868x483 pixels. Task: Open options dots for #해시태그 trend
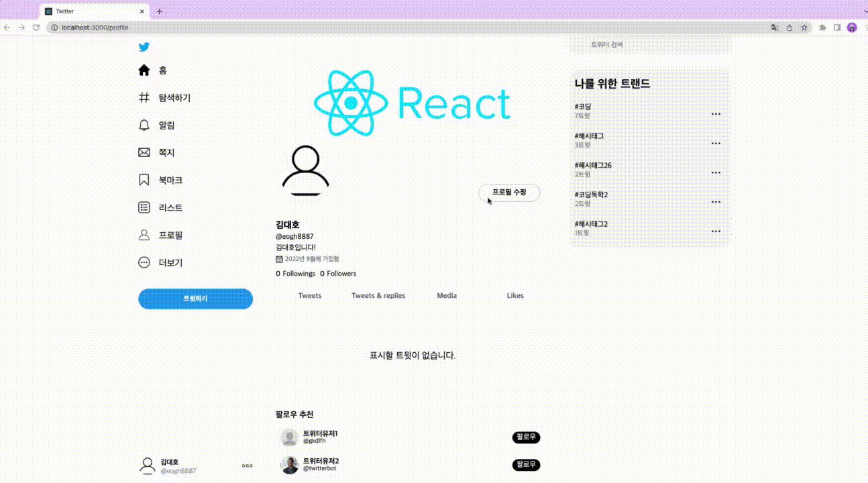click(716, 143)
